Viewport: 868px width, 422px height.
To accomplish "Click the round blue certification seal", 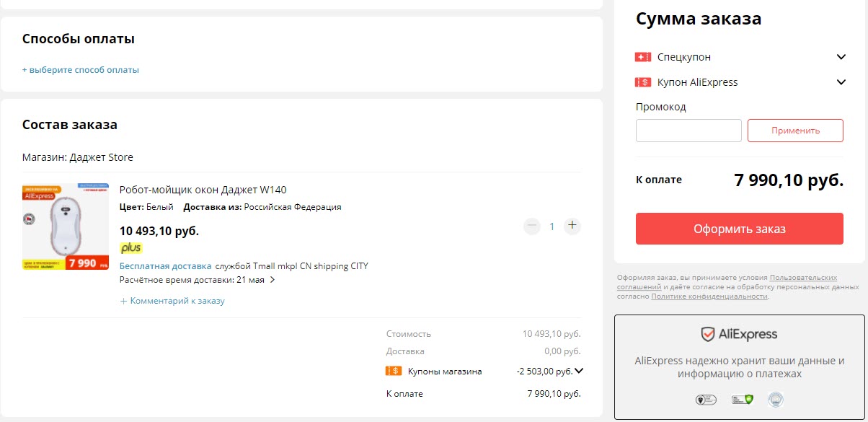I will [775, 399].
